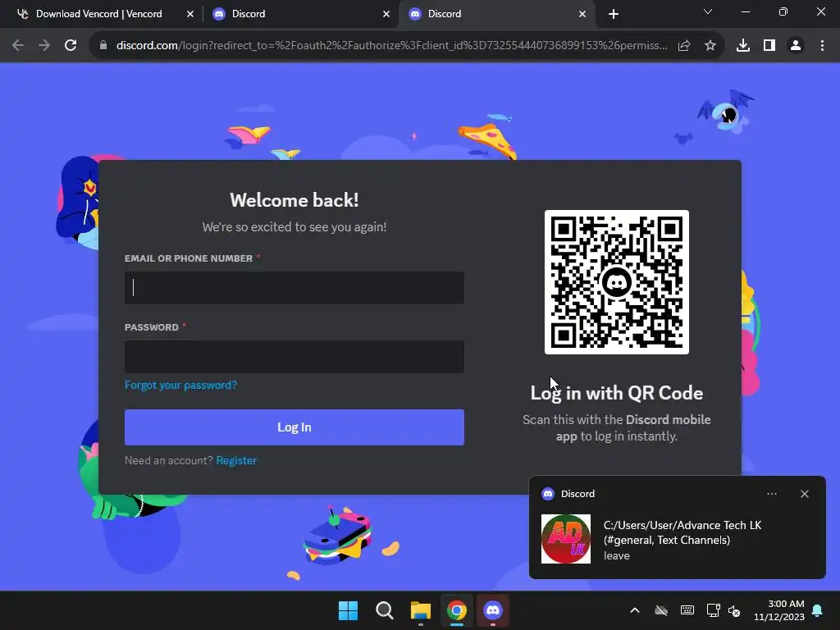
Task: Expand tab search chevron
Action: [x=708, y=11]
